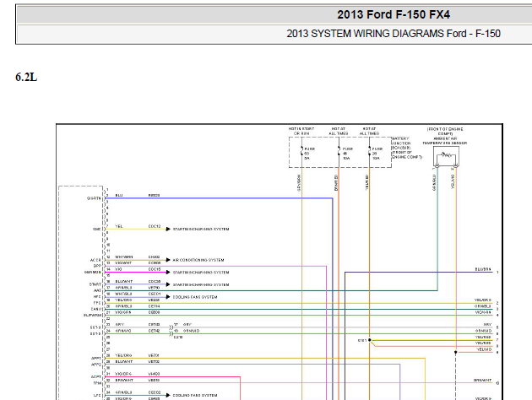
Task: Click the Ambient Air Temperature Sensor symbol
Action: (x=446, y=157)
